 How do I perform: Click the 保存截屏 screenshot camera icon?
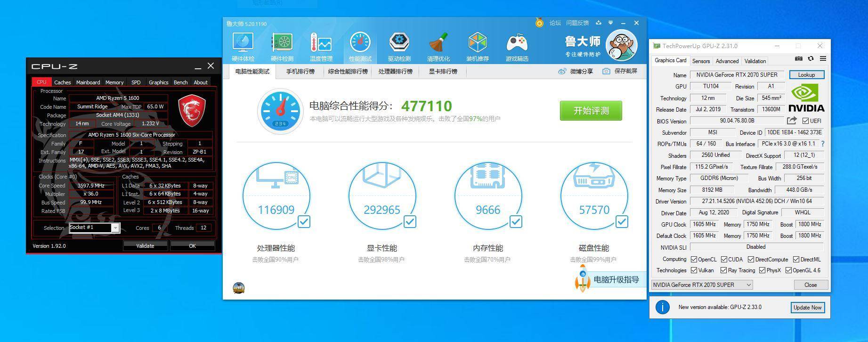pos(606,71)
